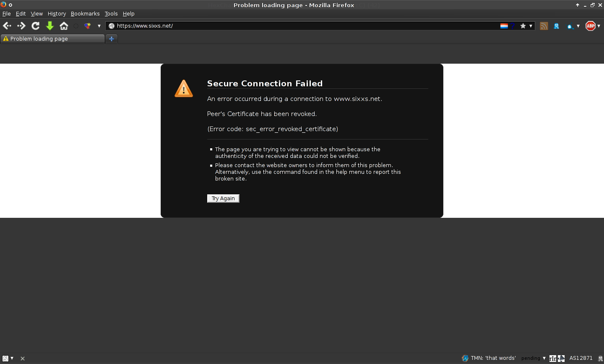604x364 pixels.
Task: Bookmark this page with the star icon
Action: (x=523, y=26)
